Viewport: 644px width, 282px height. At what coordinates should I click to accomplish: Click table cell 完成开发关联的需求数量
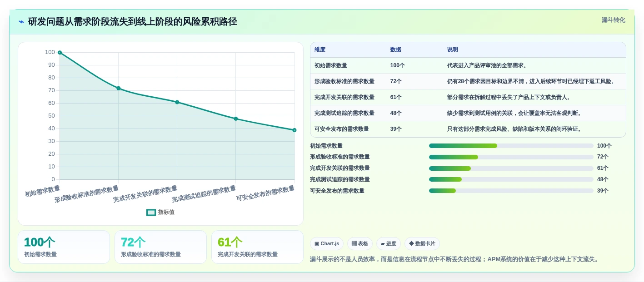click(344, 97)
